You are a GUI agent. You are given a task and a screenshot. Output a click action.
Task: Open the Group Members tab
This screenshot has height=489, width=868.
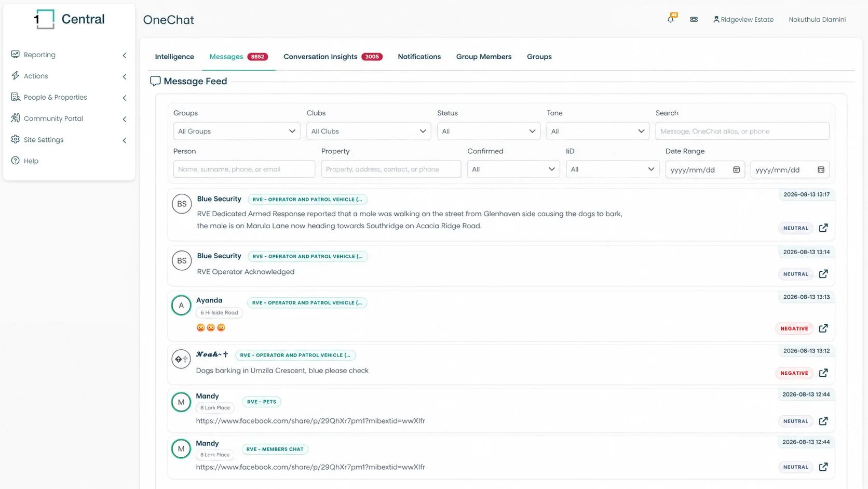pos(484,57)
